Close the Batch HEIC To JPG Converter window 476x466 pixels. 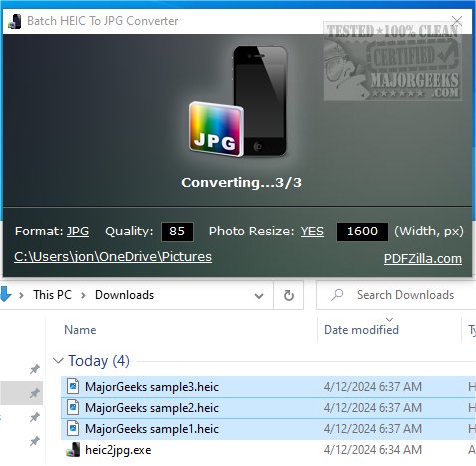tap(457, 21)
